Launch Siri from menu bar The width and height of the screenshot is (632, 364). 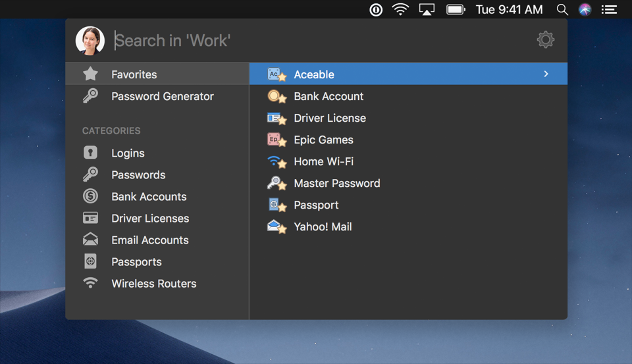tap(585, 9)
